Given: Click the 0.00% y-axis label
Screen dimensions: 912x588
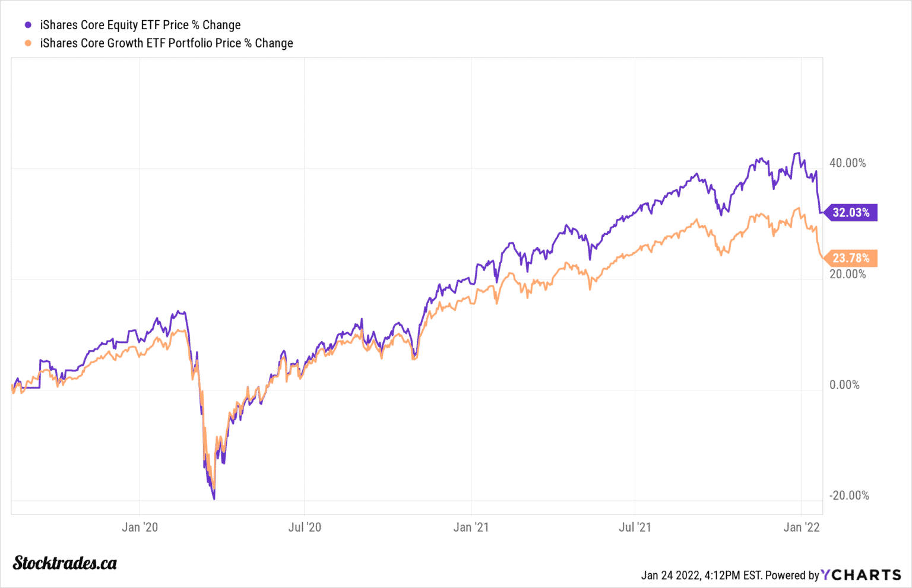Looking at the screenshot, I should click(844, 385).
